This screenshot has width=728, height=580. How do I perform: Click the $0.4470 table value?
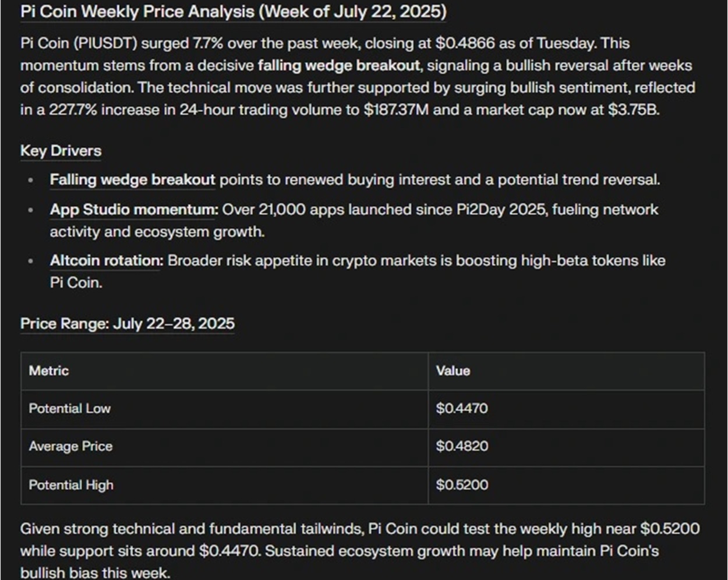462,408
